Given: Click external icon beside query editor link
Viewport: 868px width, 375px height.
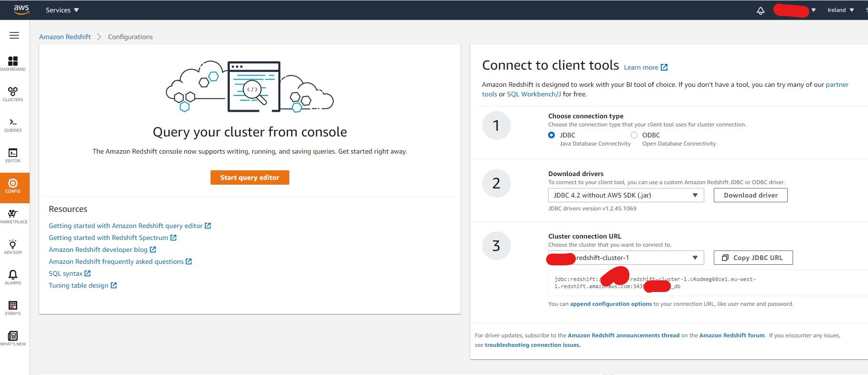Looking at the screenshot, I should point(208,226).
